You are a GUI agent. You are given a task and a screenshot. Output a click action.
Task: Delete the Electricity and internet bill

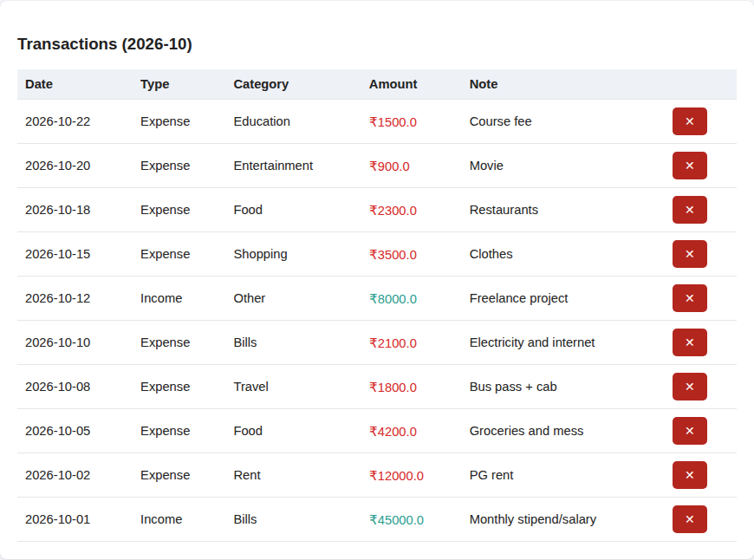[x=690, y=342]
